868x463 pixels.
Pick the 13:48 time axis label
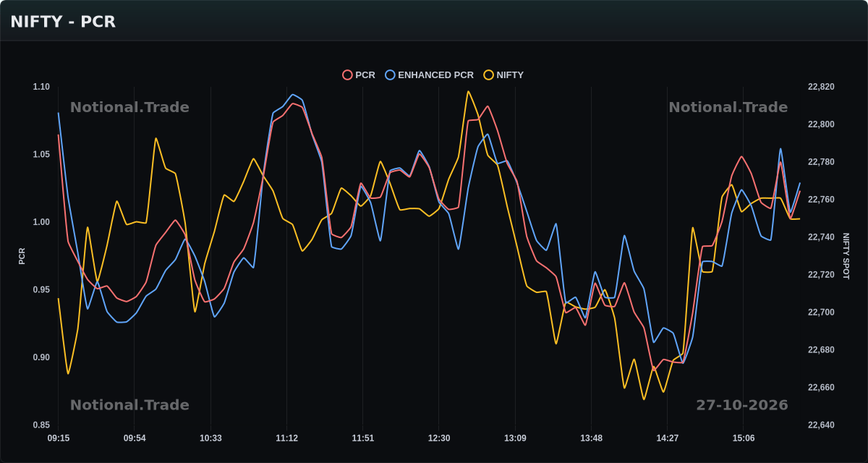coord(591,438)
